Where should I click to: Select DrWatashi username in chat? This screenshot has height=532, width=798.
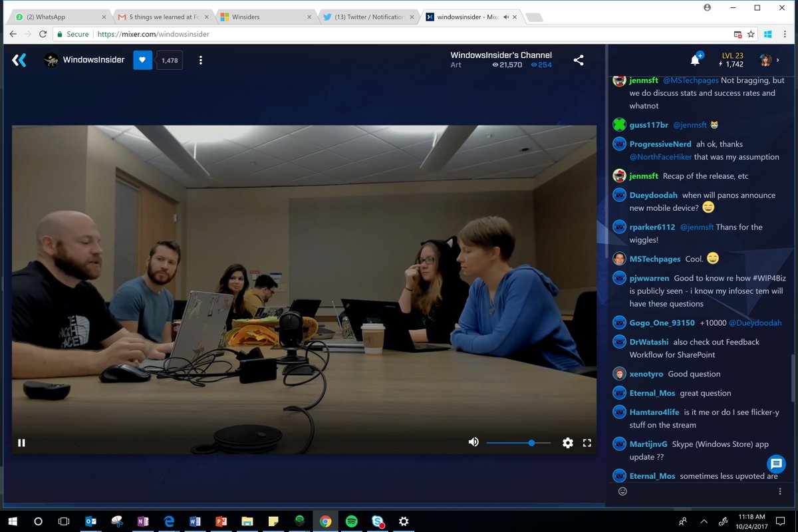[x=649, y=342]
